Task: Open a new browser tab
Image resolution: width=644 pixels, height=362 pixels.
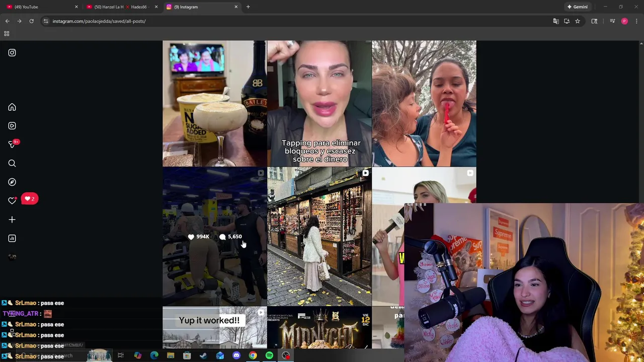Action: [248, 7]
